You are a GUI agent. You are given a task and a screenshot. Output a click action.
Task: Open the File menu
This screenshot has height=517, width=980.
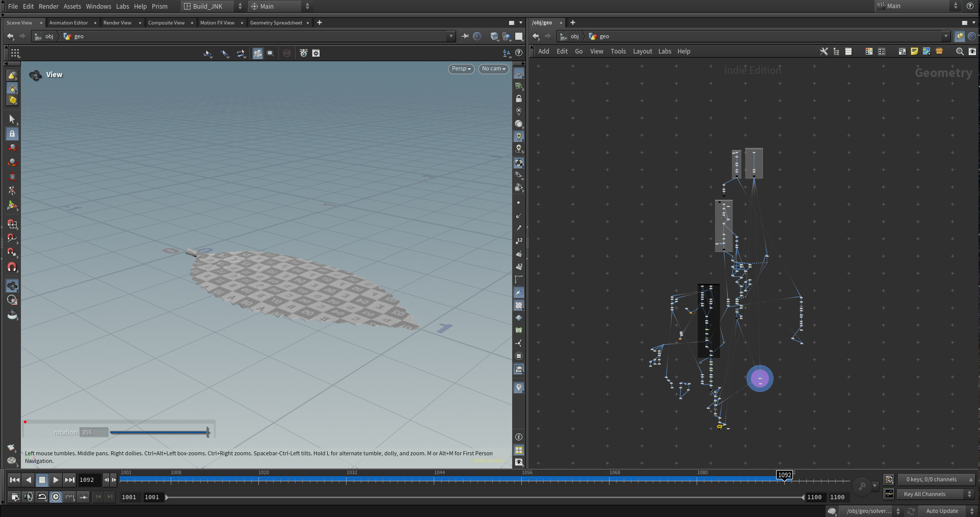click(x=13, y=6)
